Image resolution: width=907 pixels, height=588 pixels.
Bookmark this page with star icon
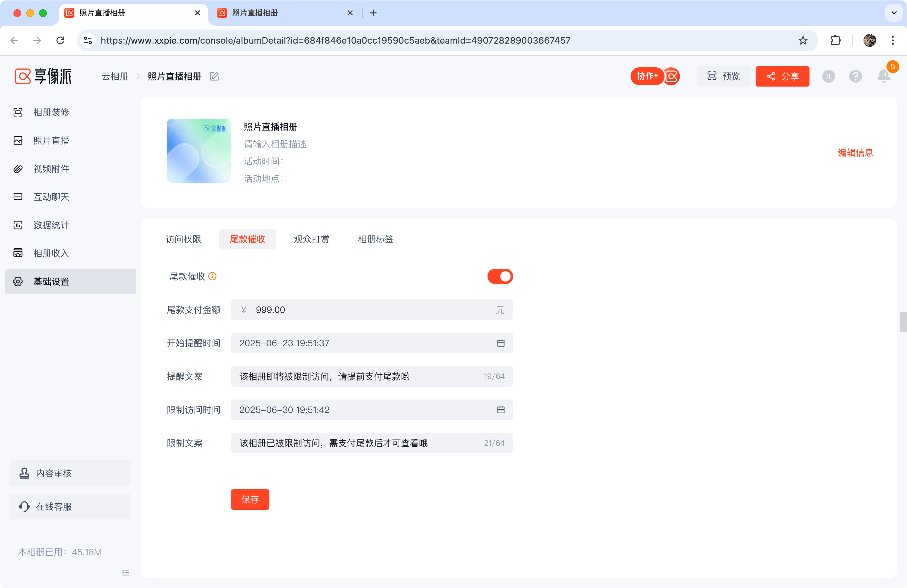pos(802,40)
